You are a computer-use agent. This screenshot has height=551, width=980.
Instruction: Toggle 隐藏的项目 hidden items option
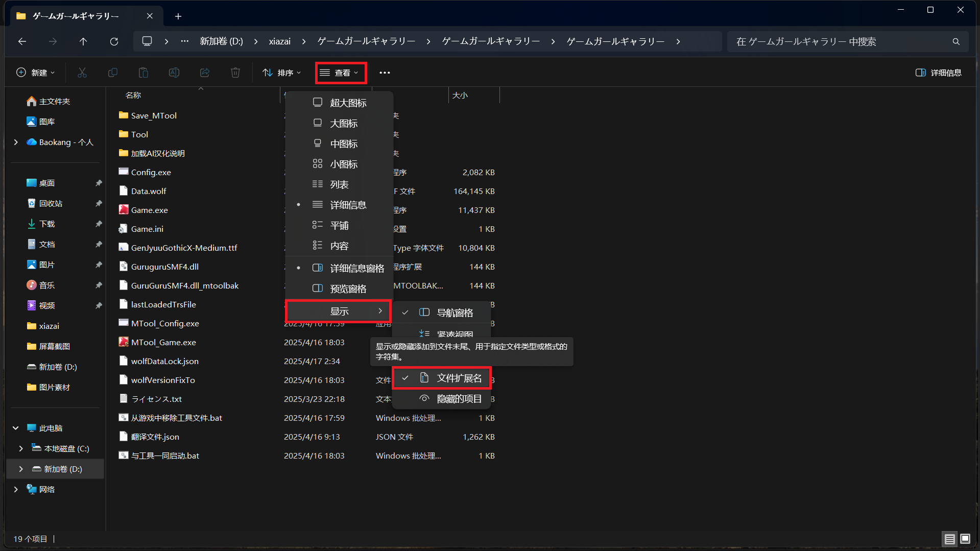click(x=442, y=399)
